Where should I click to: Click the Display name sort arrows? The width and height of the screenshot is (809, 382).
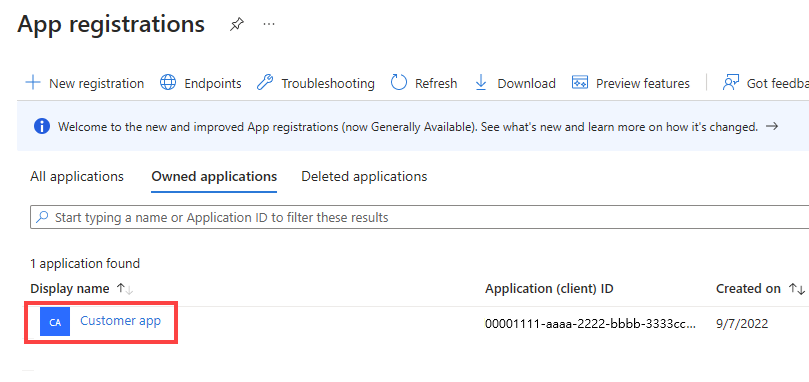[x=125, y=289]
